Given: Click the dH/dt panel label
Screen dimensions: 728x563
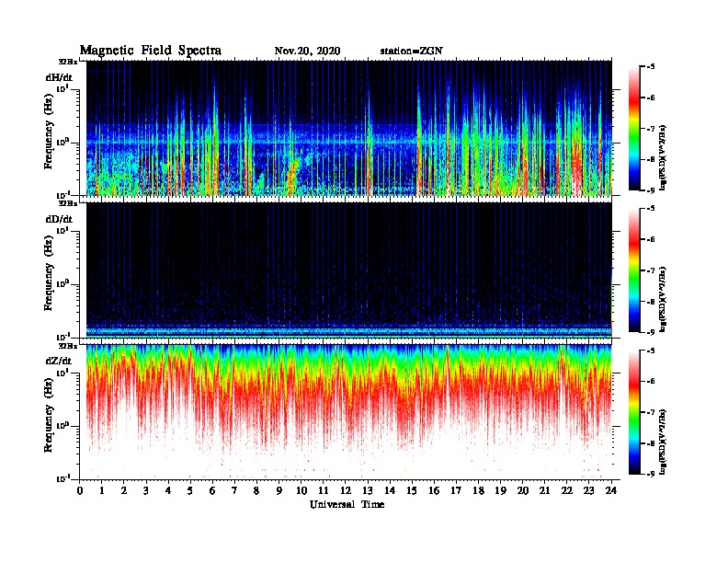Looking at the screenshot, I should 59,78.
